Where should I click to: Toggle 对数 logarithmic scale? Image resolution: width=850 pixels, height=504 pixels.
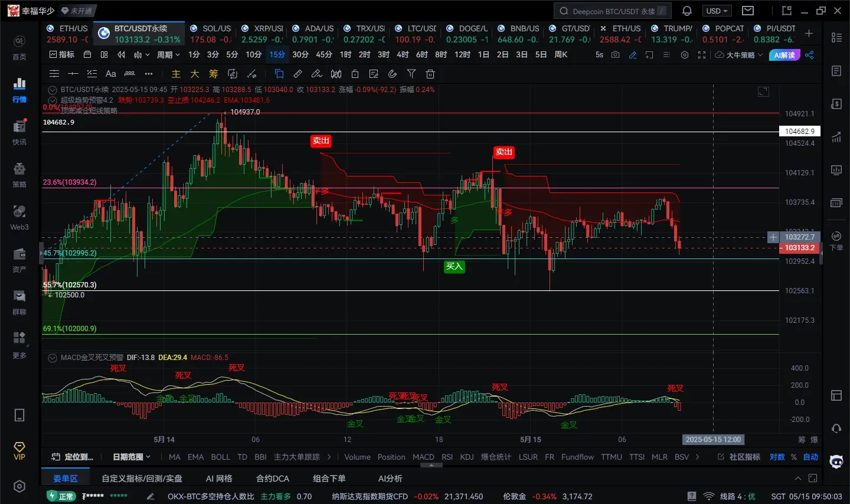[x=777, y=457]
